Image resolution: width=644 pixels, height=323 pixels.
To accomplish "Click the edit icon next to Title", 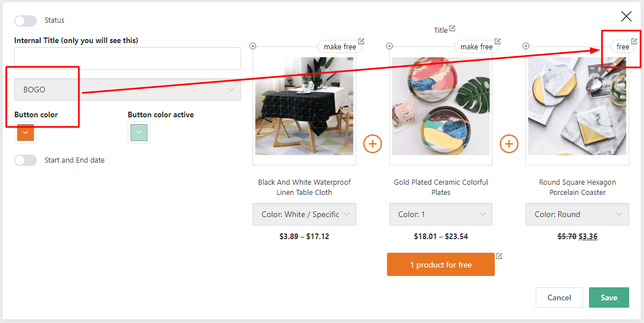I will 452,29.
